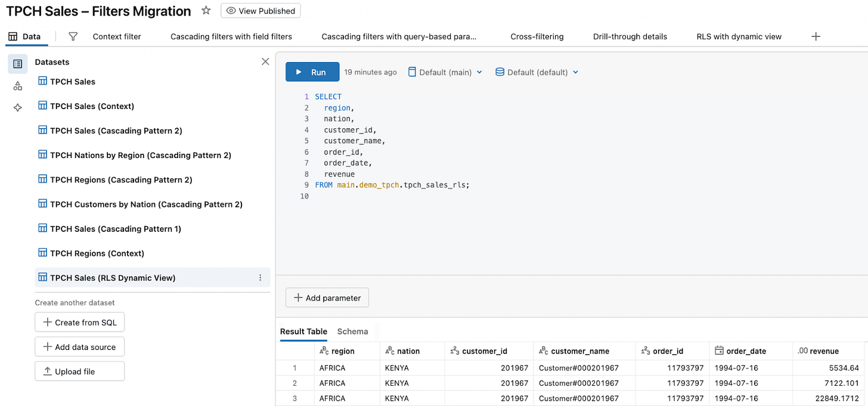Close the Datasets panel
The image size is (868, 406).
265,61
